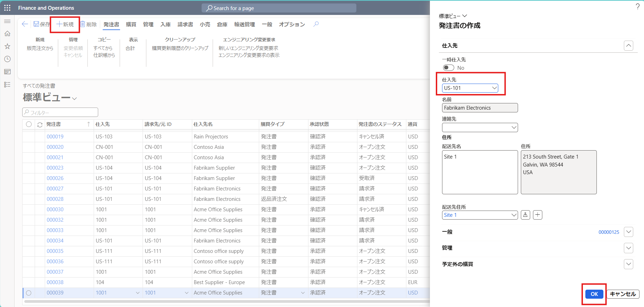Select the row marker of order 000039
The height and width of the screenshot is (307, 644).
(x=29, y=293)
